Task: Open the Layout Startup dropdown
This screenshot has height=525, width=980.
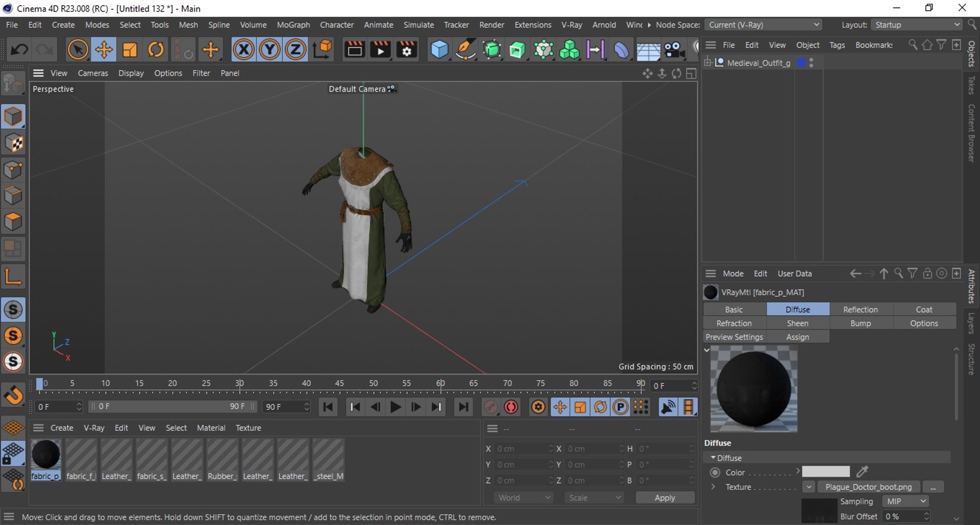Action: pos(917,25)
